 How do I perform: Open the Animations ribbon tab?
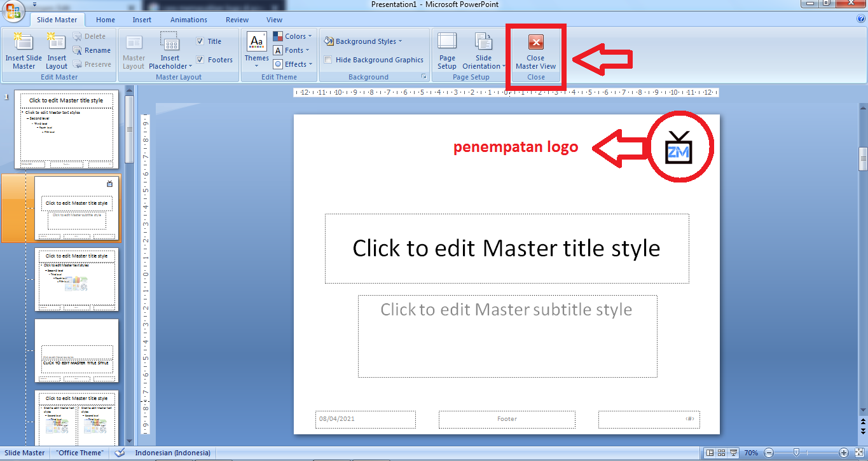(x=188, y=19)
